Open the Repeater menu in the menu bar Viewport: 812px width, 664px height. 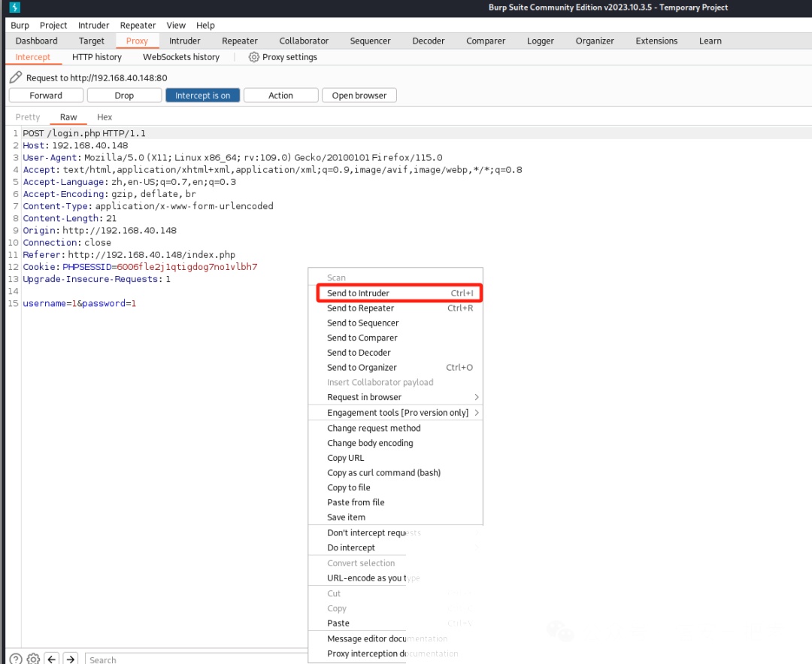(138, 25)
